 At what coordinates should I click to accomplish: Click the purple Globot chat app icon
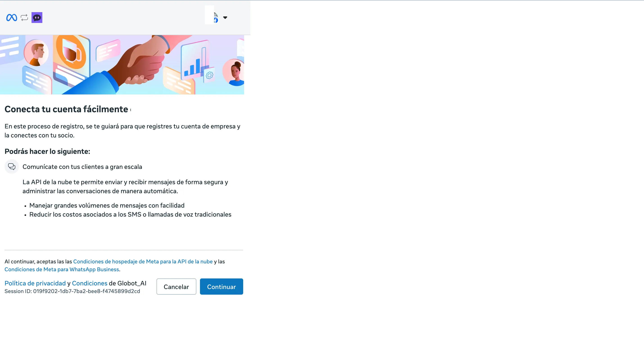pyautogui.click(x=37, y=18)
